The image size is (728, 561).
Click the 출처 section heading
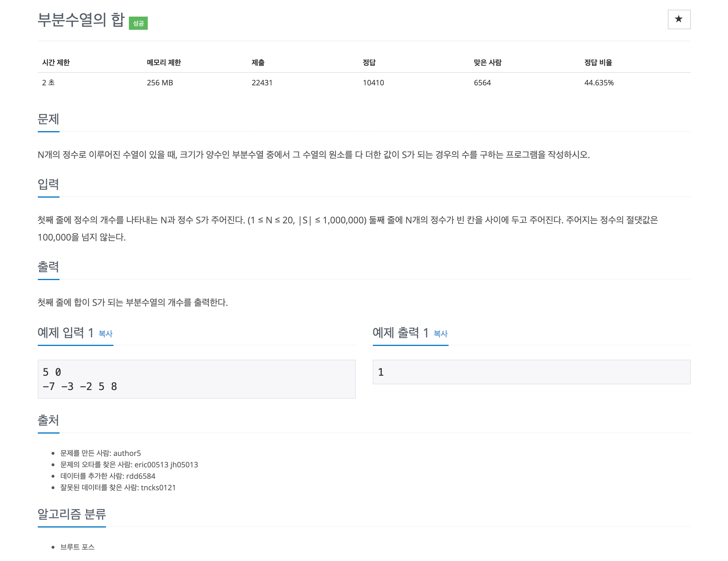click(48, 420)
